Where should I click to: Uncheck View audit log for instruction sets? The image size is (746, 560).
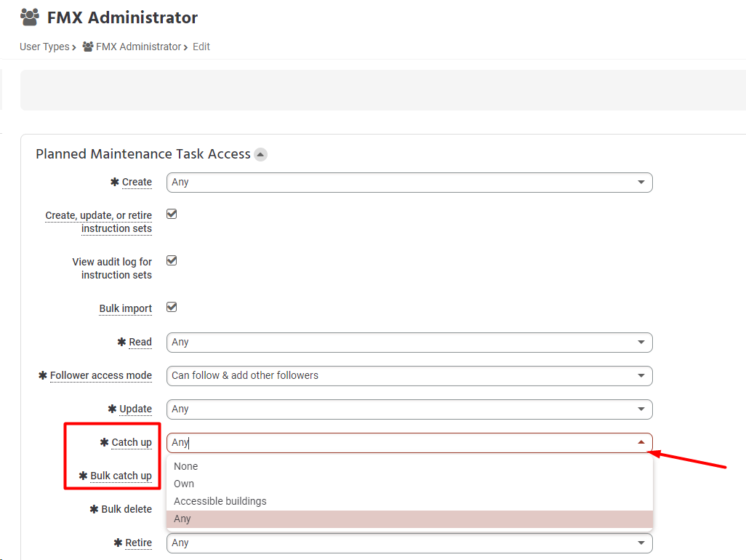pos(172,260)
